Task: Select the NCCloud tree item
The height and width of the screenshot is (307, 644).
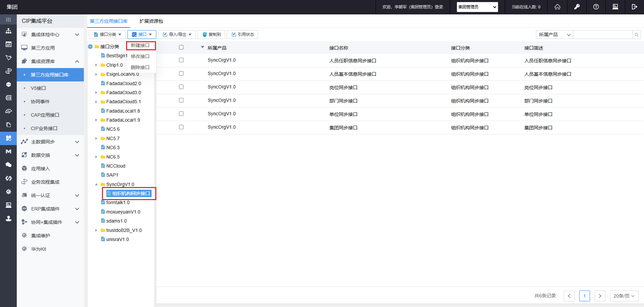Action: point(116,166)
